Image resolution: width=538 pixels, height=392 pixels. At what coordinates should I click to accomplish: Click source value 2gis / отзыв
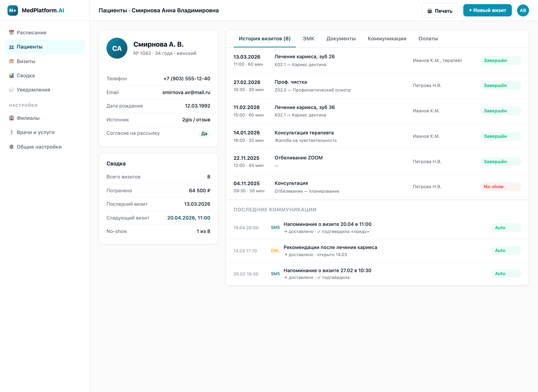tap(196, 120)
